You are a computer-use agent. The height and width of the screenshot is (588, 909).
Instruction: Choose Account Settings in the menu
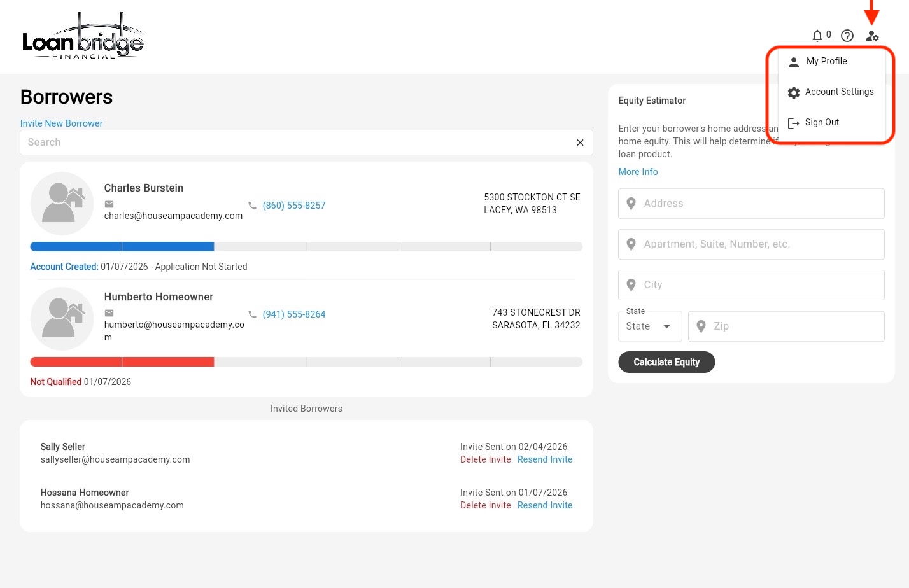[838, 92]
